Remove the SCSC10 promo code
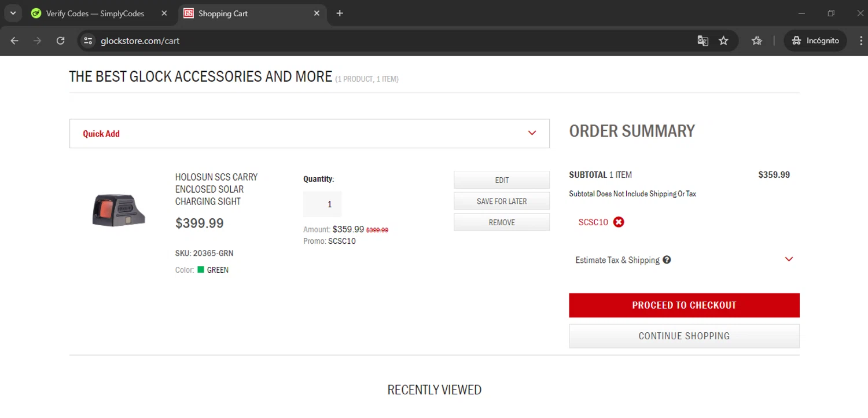 [x=619, y=222]
